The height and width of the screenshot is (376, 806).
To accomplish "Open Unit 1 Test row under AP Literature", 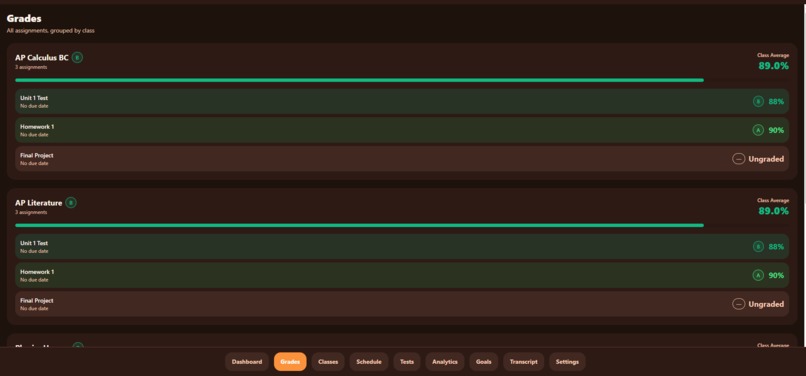I will (402, 247).
